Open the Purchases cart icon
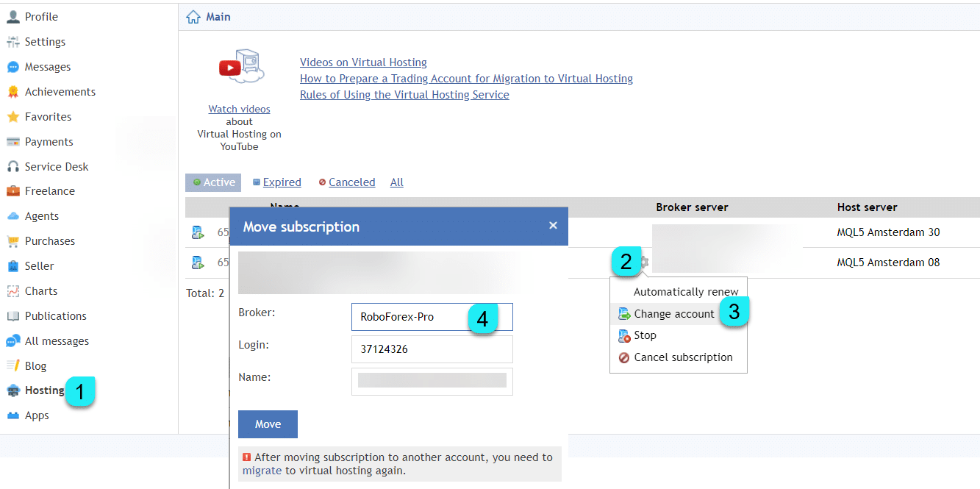The height and width of the screenshot is (489, 980). pos(13,241)
